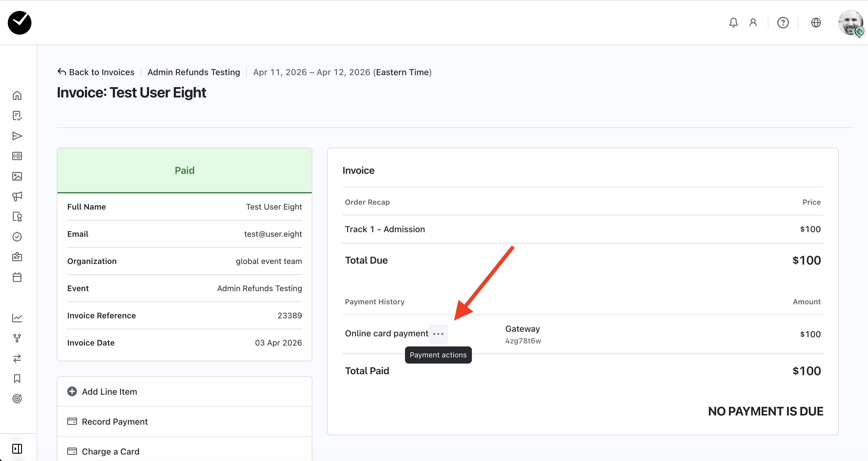
Task: Click the person account icon
Action: pos(753,23)
